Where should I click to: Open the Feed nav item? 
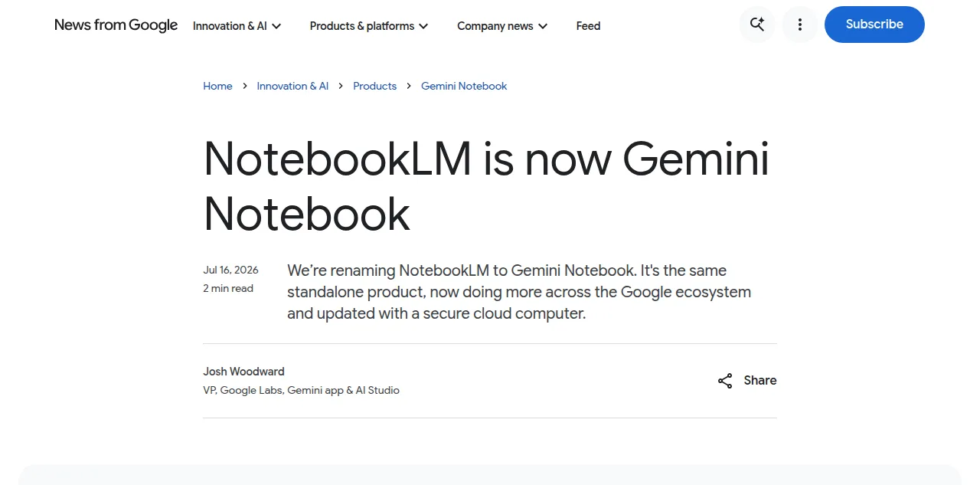coord(588,26)
